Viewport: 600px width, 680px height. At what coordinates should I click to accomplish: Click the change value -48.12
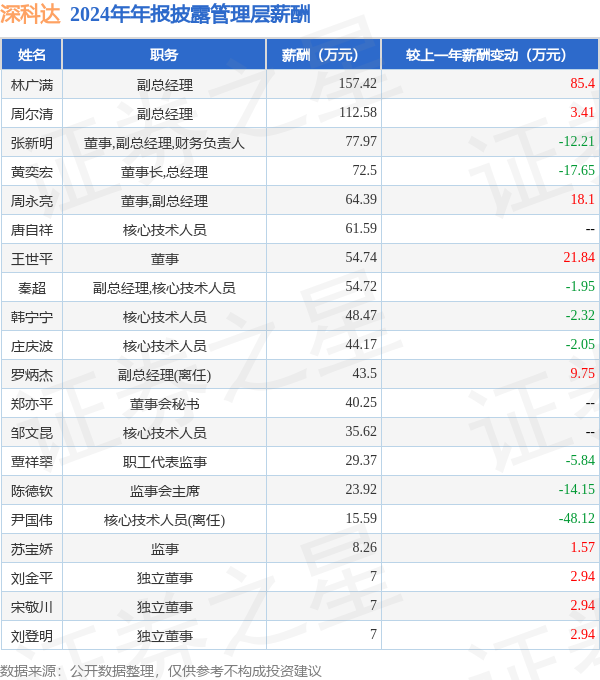point(577,518)
